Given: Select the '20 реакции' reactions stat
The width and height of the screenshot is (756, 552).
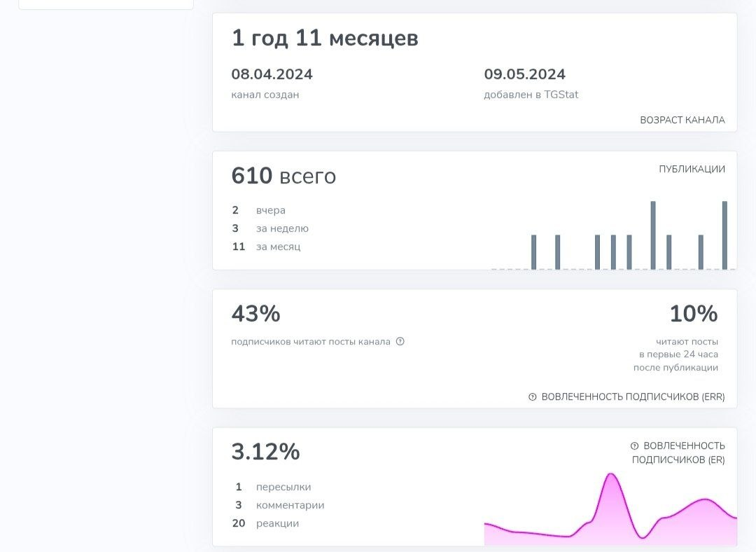Looking at the screenshot, I should [273, 523].
